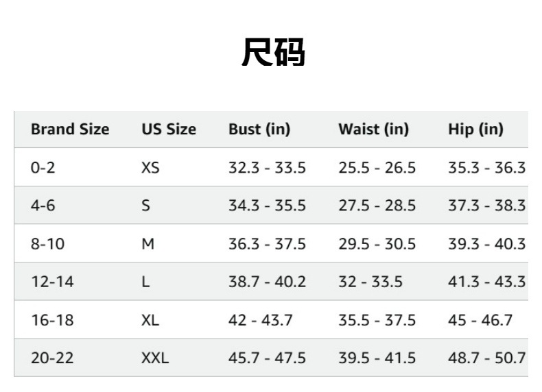Select hip value 48.7 - 50.7

pos(486,358)
